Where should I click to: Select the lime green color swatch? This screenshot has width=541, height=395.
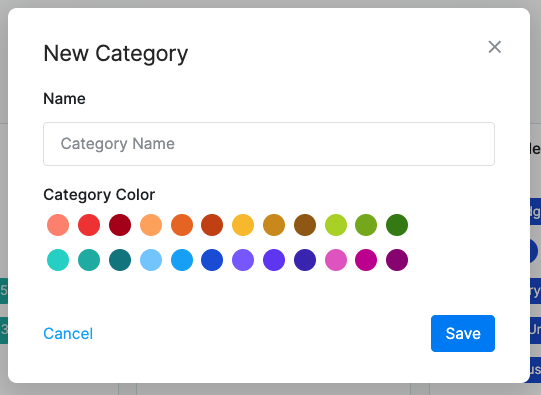tap(336, 225)
